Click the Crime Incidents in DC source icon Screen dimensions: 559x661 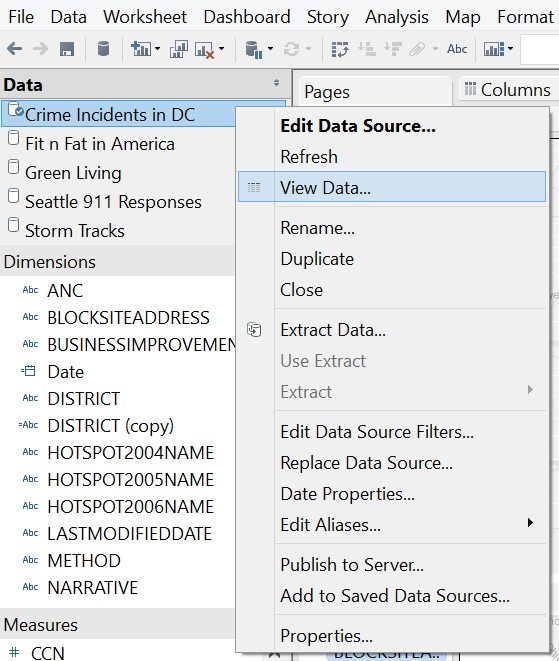(16, 109)
